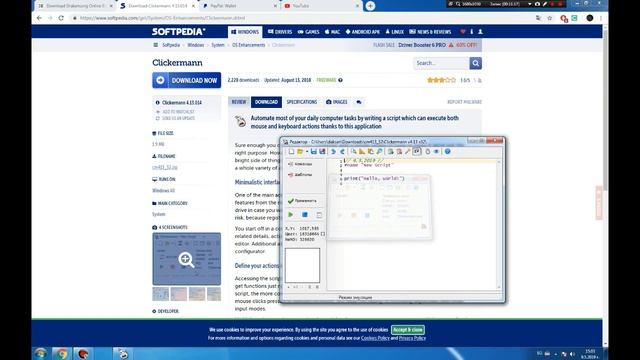Click the star rating for Clickermann
This screenshot has width=640, height=360.
click(441, 80)
